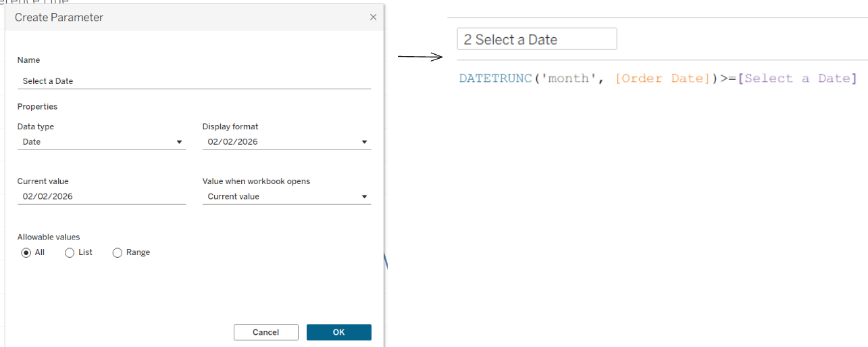Click the [Order Date] field in formula
This screenshot has height=347, width=868.
click(662, 78)
